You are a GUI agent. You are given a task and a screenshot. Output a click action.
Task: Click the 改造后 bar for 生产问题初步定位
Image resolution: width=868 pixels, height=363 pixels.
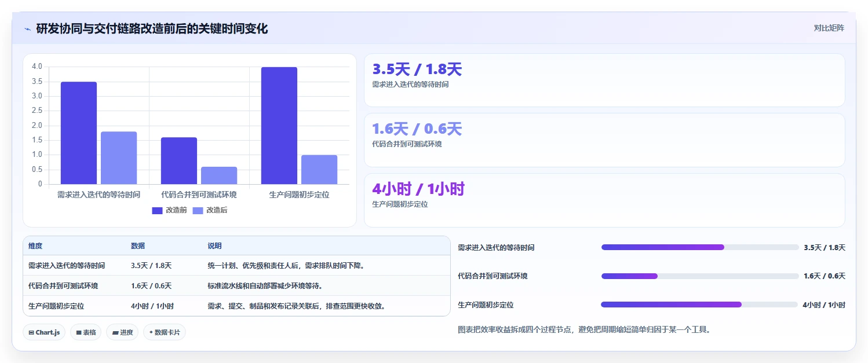click(319, 170)
